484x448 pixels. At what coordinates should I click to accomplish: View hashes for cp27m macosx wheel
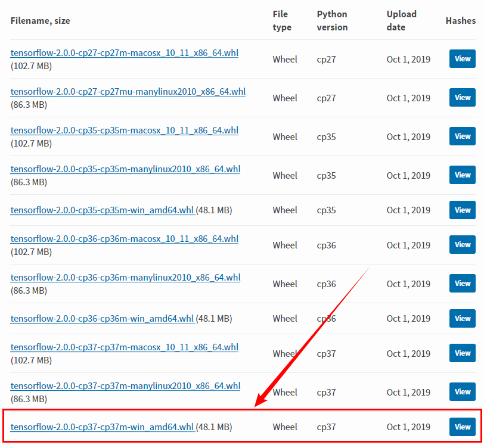463,58
